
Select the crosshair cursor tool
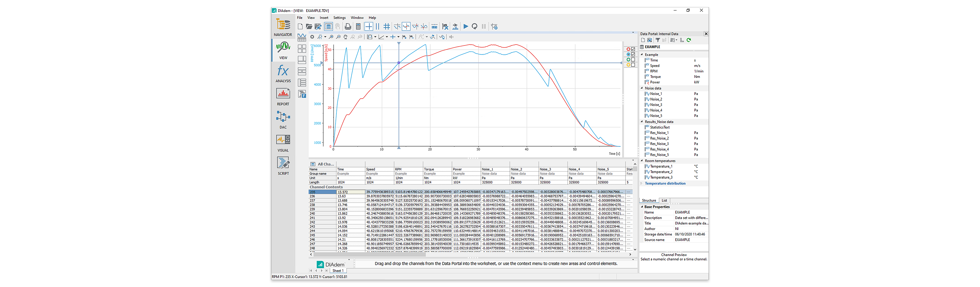pyautogui.click(x=369, y=27)
